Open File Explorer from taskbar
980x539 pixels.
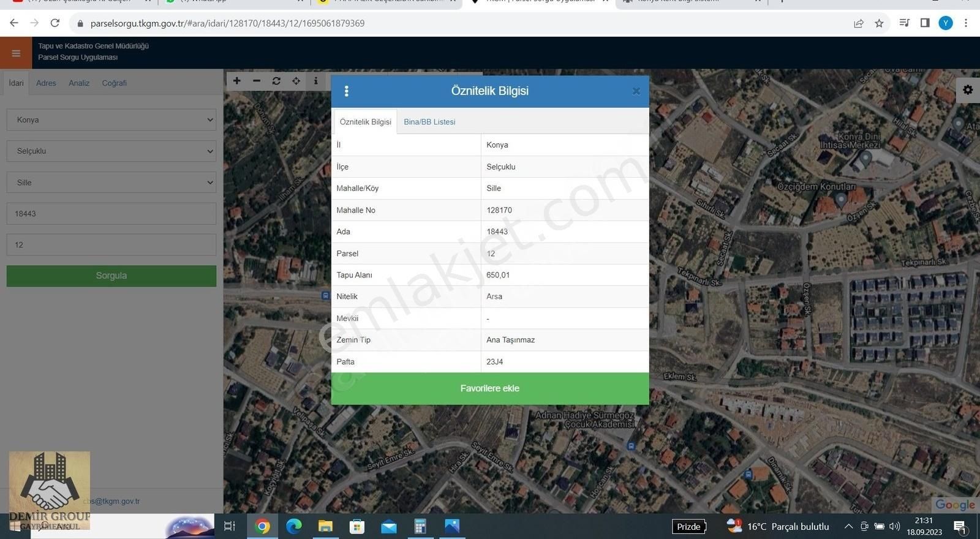click(x=325, y=526)
